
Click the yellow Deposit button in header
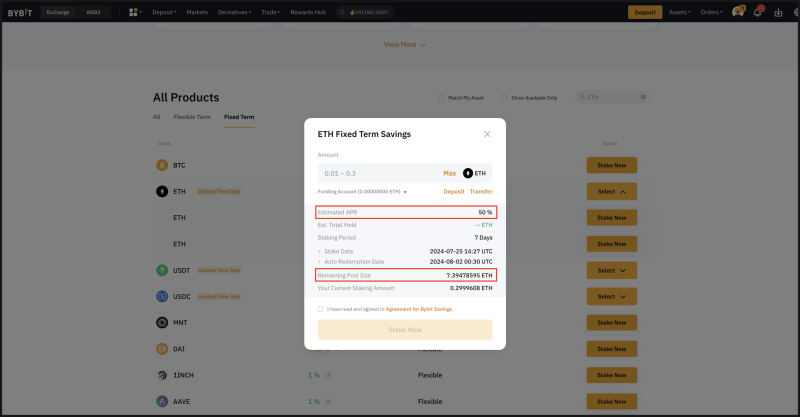pyautogui.click(x=645, y=12)
